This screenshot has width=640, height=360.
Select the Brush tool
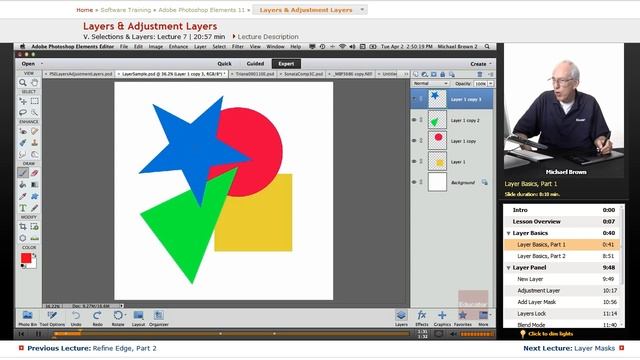point(23,173)
